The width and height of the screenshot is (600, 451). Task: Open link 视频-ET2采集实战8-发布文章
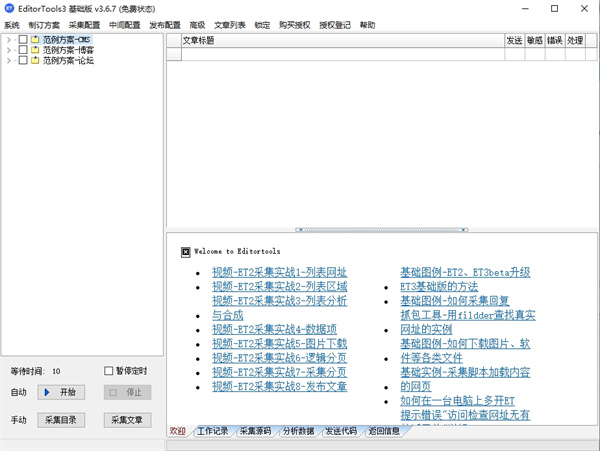coord(280,386)
